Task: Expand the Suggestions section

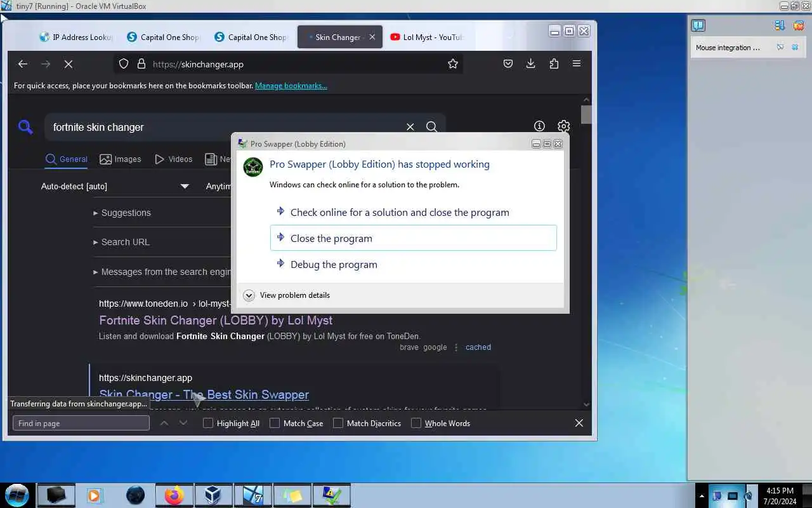Action: coord(122,213)
